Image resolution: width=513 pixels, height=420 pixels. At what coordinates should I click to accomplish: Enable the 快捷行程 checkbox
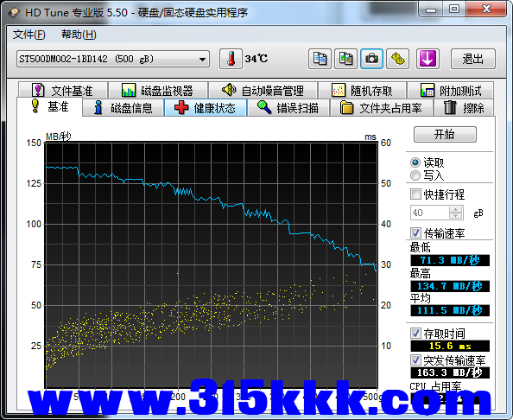point(415,194)
